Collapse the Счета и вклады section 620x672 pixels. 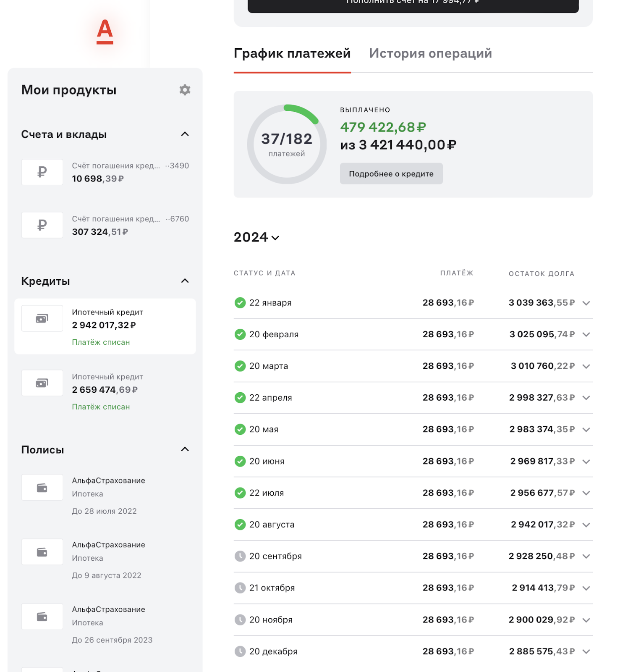(185, 134)
